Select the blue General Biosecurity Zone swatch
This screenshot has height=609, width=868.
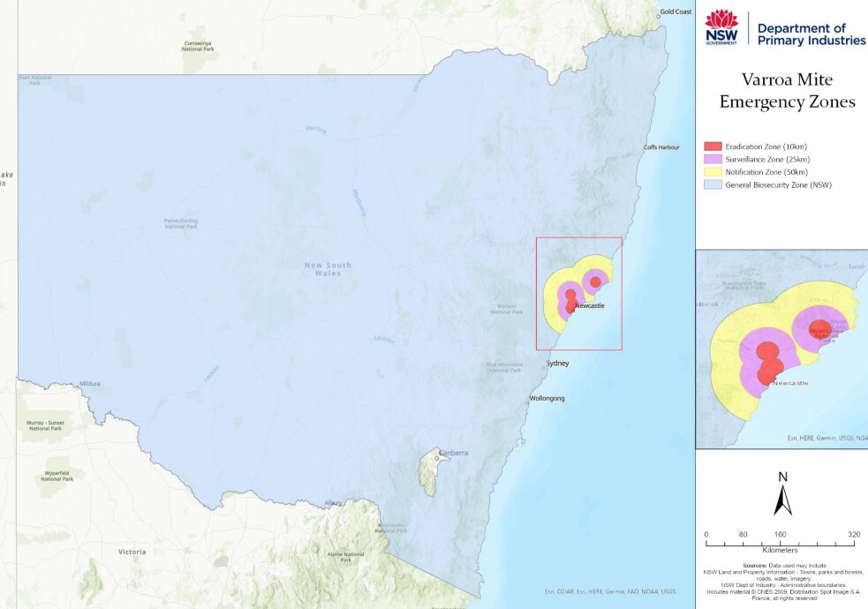(x=712, y=185)
